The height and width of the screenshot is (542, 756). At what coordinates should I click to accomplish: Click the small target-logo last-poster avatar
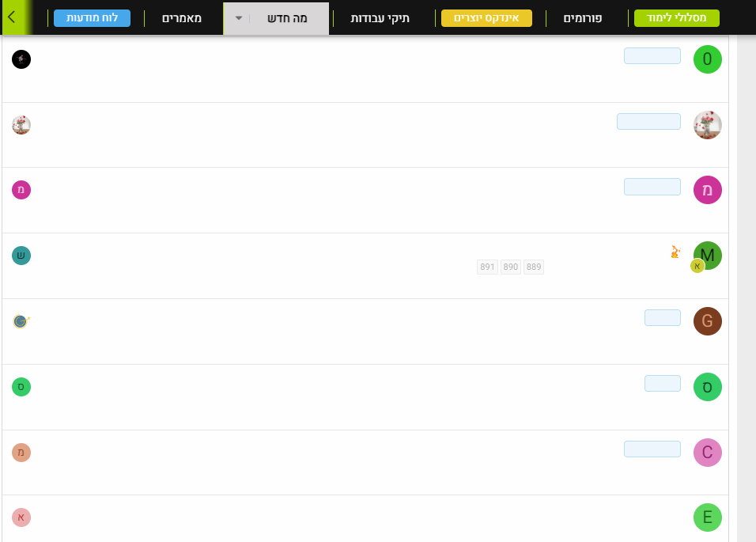pos(21,321)
